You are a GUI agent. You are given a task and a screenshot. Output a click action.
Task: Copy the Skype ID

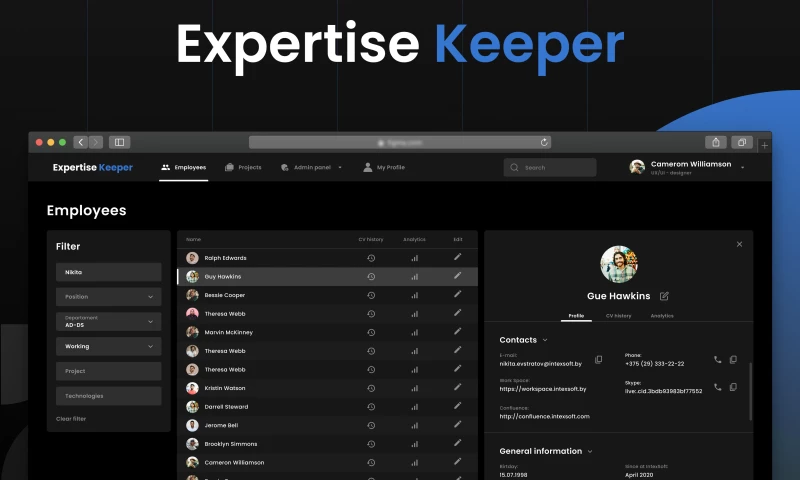pyautogui.click(x=733, y=387)
